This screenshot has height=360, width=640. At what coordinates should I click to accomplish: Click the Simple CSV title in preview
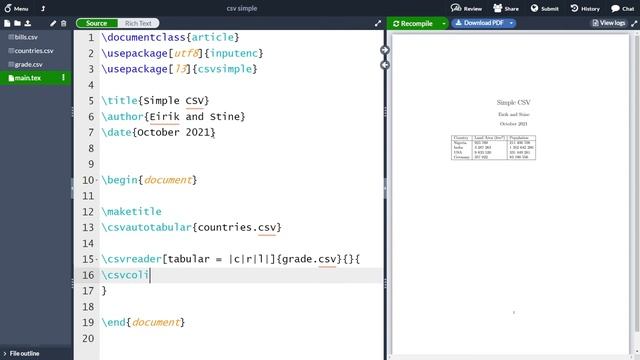(513, 102)
